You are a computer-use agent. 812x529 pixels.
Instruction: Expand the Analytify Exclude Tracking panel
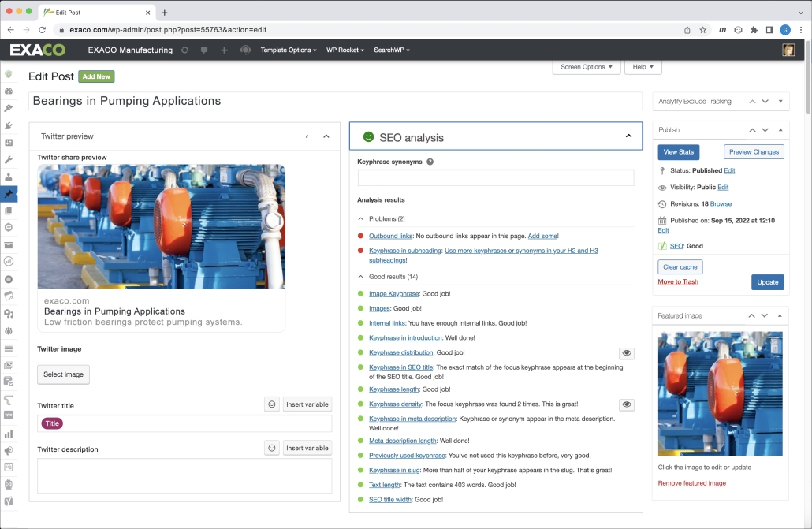click(x=780, y=102)
